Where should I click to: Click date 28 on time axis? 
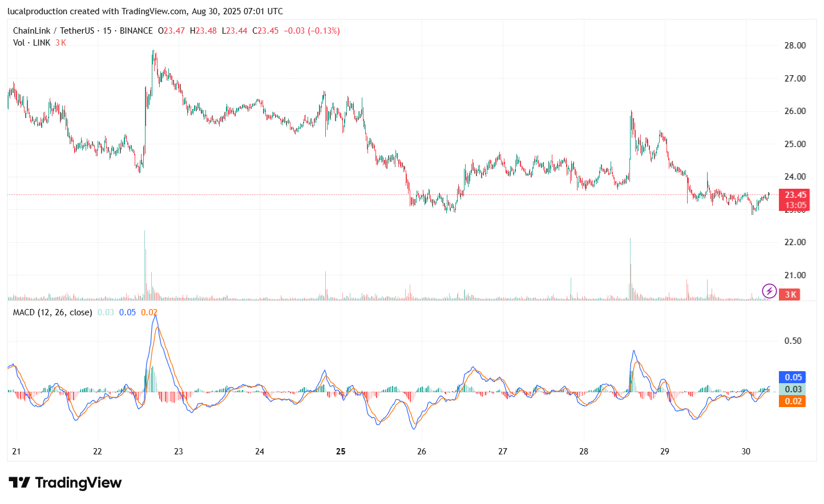point(584,452)
